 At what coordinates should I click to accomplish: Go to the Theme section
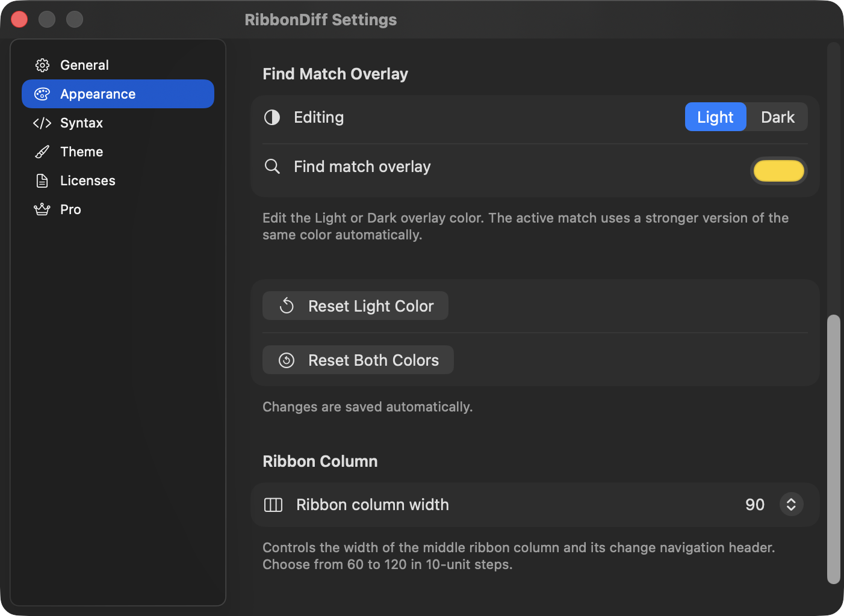click(118, 152)
